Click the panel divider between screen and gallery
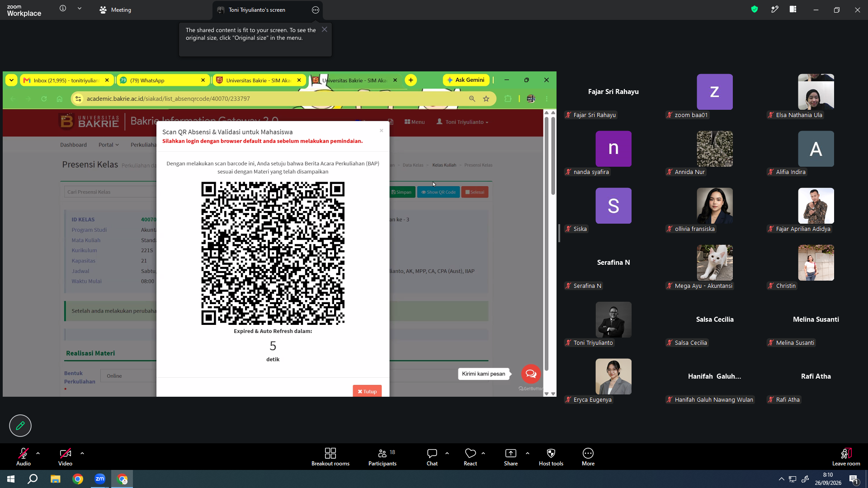The width and height of the screenshot is (868, 488). pyautogui.click(x=559, y=233)
